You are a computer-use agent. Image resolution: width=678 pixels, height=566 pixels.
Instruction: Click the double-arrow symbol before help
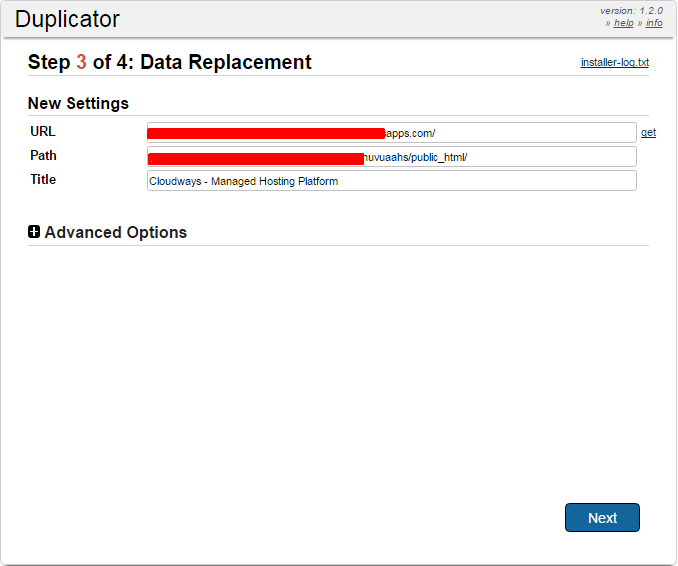coord(607,23)
